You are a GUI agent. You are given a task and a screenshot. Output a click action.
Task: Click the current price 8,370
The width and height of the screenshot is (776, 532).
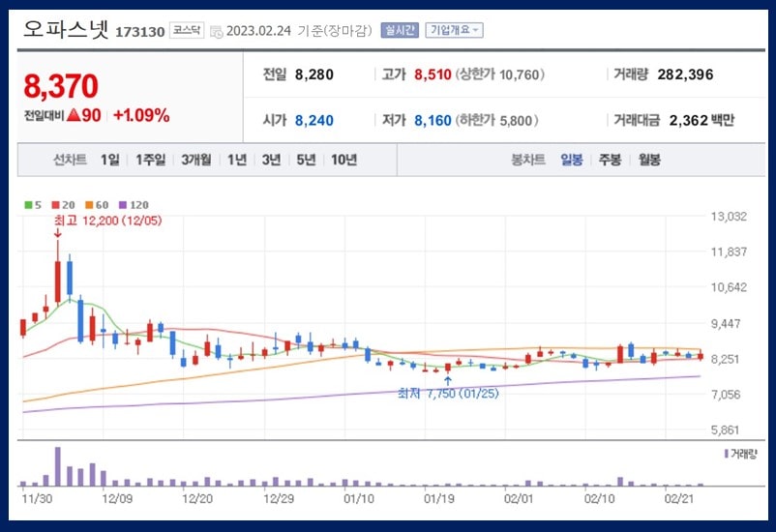click(61, 86)
